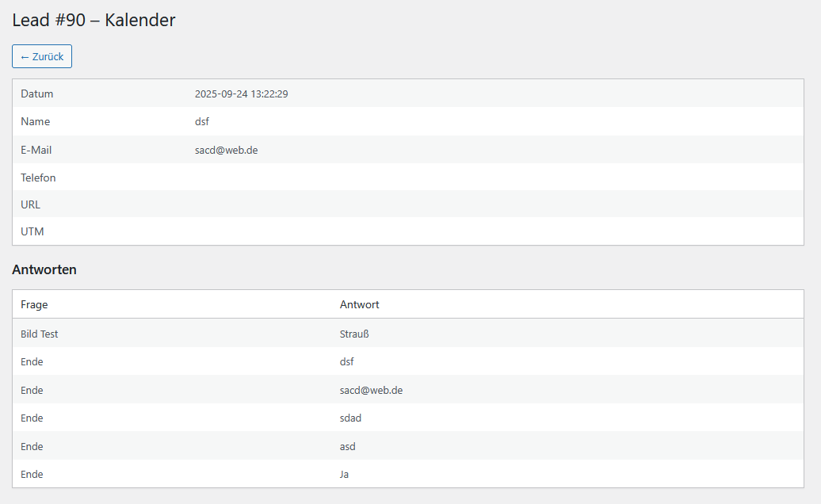Select the Telefon row label
821x504 pixels.
[38, 178]
